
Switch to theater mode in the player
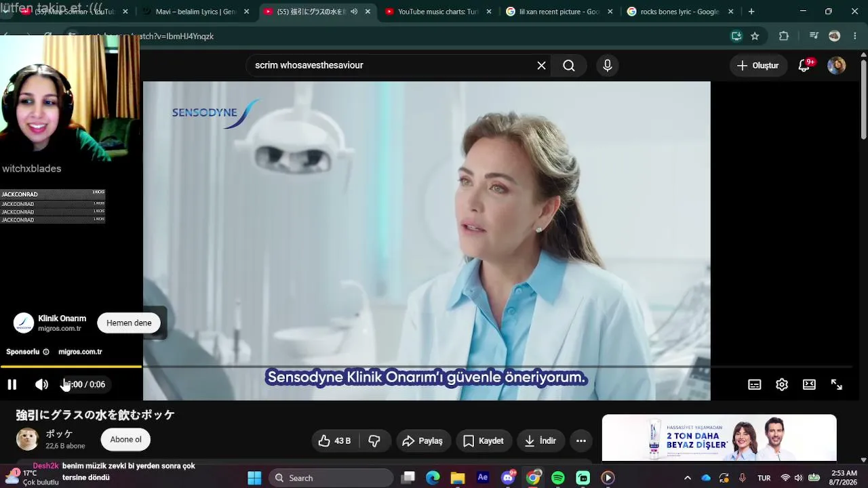pyautogui.click(x=809, y=384)
